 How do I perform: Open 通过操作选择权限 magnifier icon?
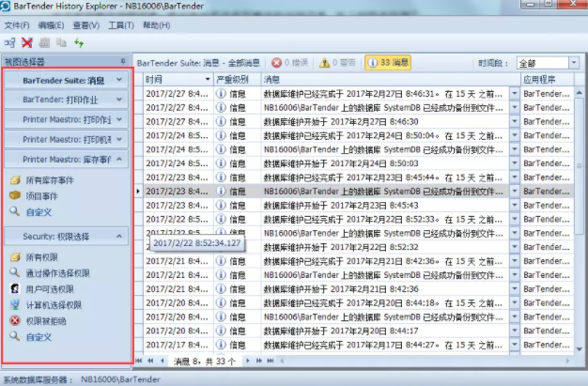point(15,272)
